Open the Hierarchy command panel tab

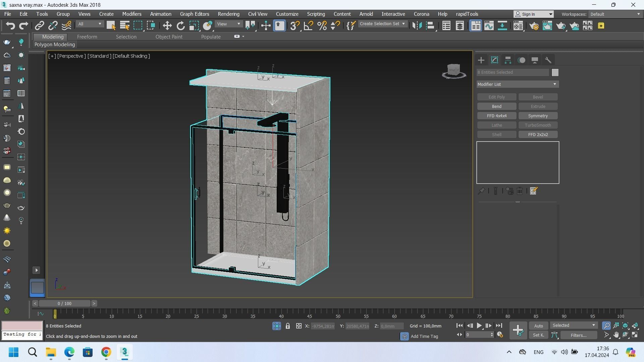coord(508,60)
